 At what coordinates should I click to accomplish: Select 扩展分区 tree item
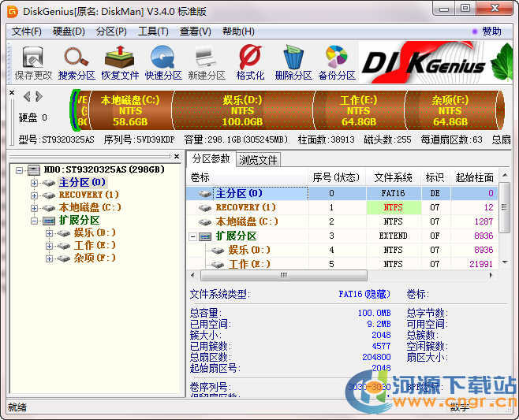click(x=79, y=221)
